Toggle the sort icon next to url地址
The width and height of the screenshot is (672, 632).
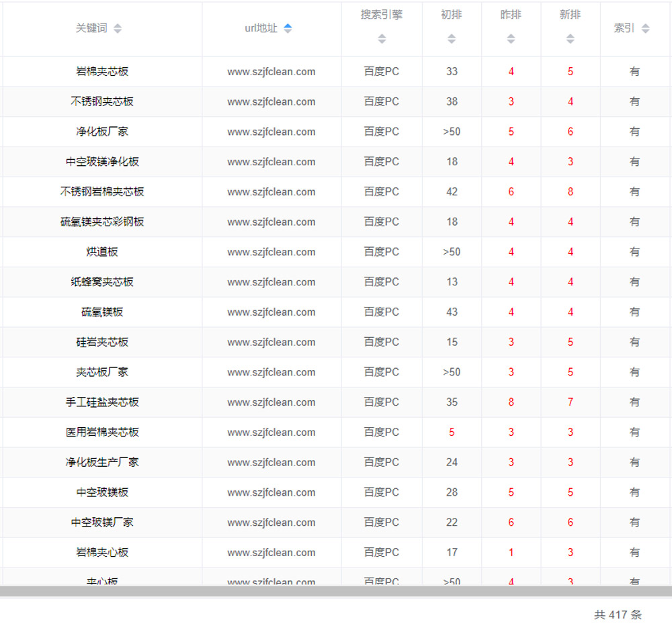click(x=288, y=28)
